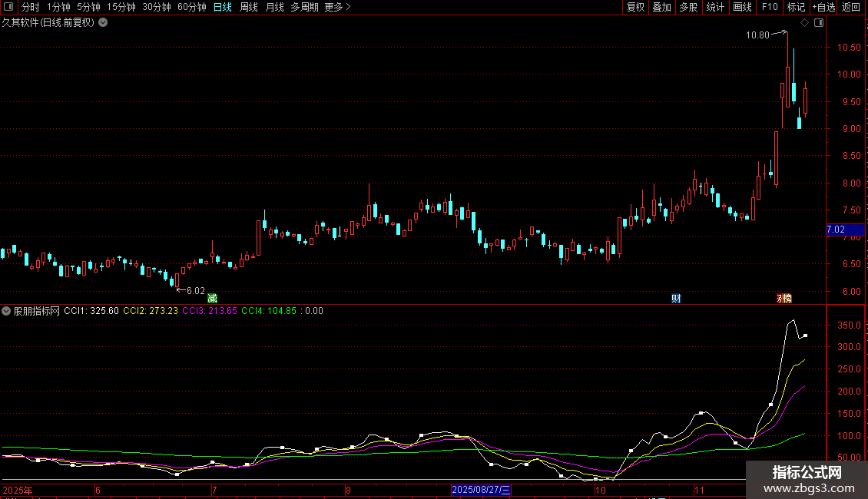The height and width of the screenshot is (499, 868).
Task: Click the 2025/08/27/三 date label
Action: pyautogui.click(x=481, y=490)
